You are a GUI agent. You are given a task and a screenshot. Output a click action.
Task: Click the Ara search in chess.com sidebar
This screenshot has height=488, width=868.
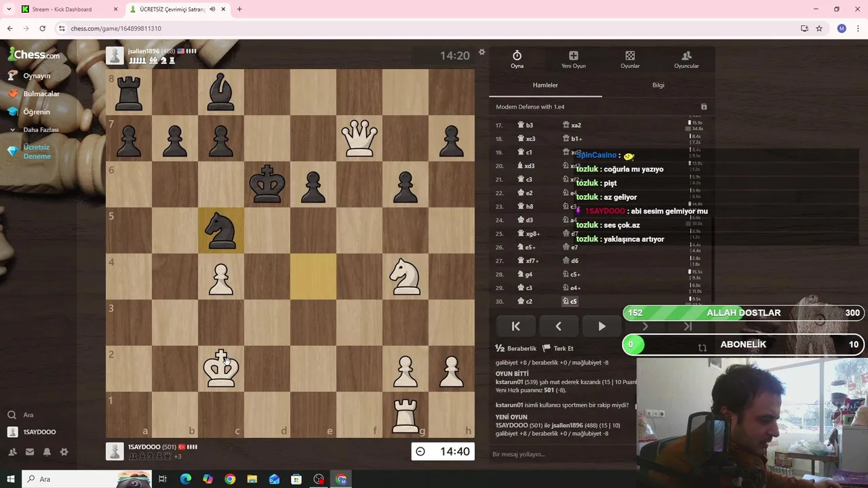[28, 415]
